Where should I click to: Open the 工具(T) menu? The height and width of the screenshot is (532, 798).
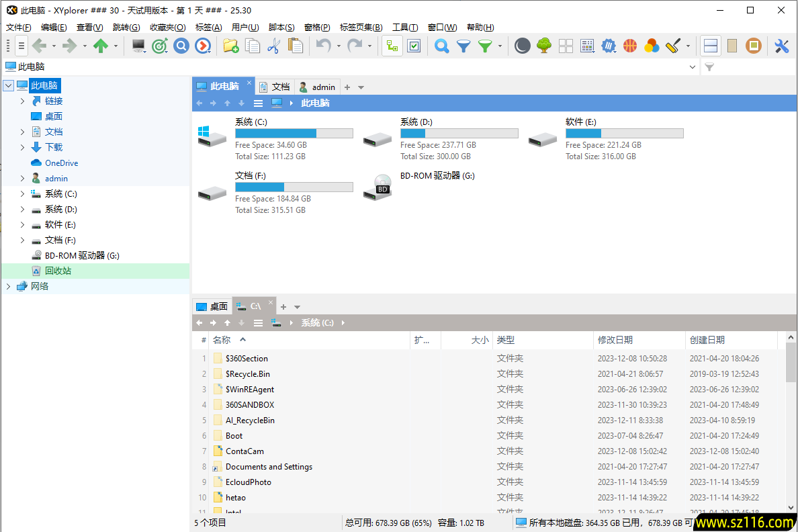click(x=405, y=28)
